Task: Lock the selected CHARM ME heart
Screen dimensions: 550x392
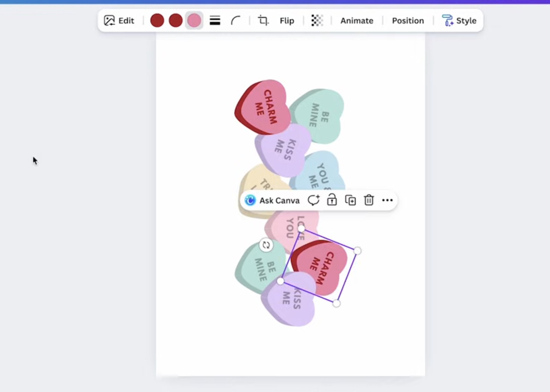Action: click(x=332, y=200)
